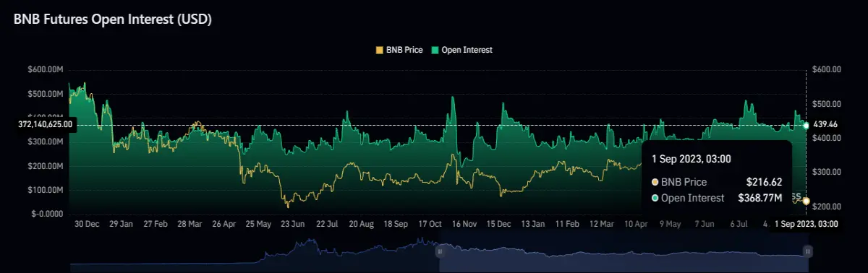Click the $600.00 right axis label

click(x=826, y=70)
